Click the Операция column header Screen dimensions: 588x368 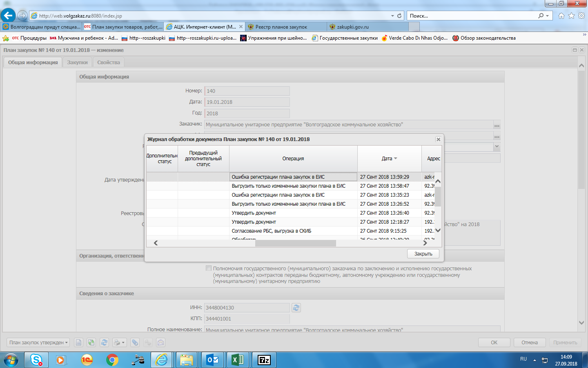(x=293, y=159)
